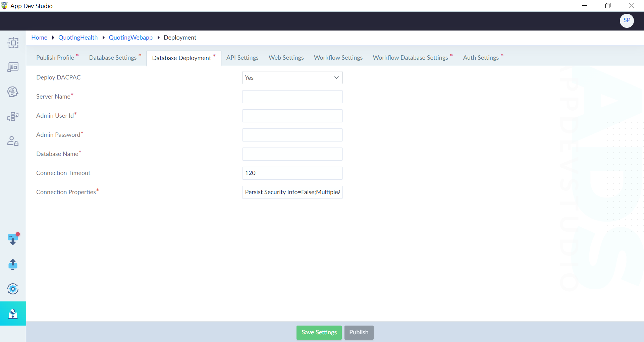Click the Connection Properties input field

(292, 192)
